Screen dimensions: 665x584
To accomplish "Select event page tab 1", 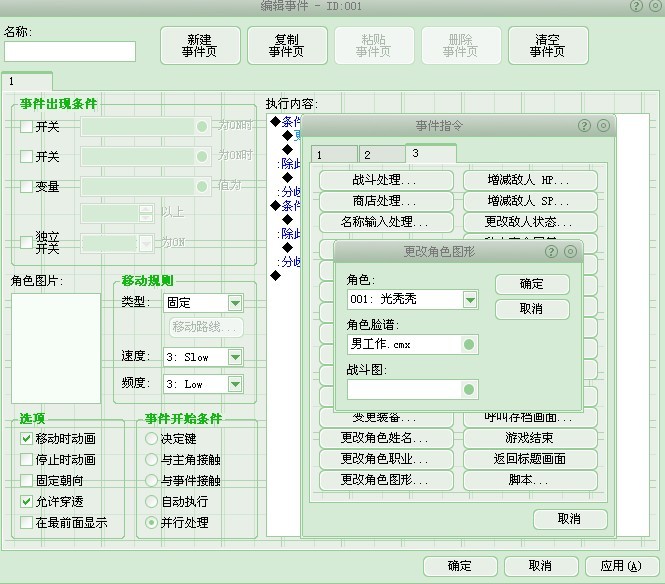I will pyautogui.click(x=27, y=81).
